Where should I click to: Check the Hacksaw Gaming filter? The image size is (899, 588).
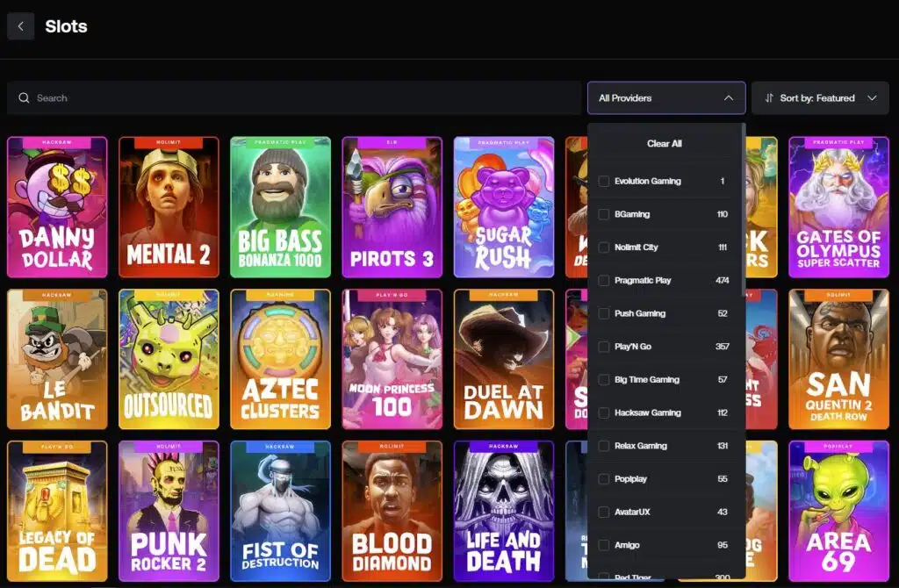(603, 412)
